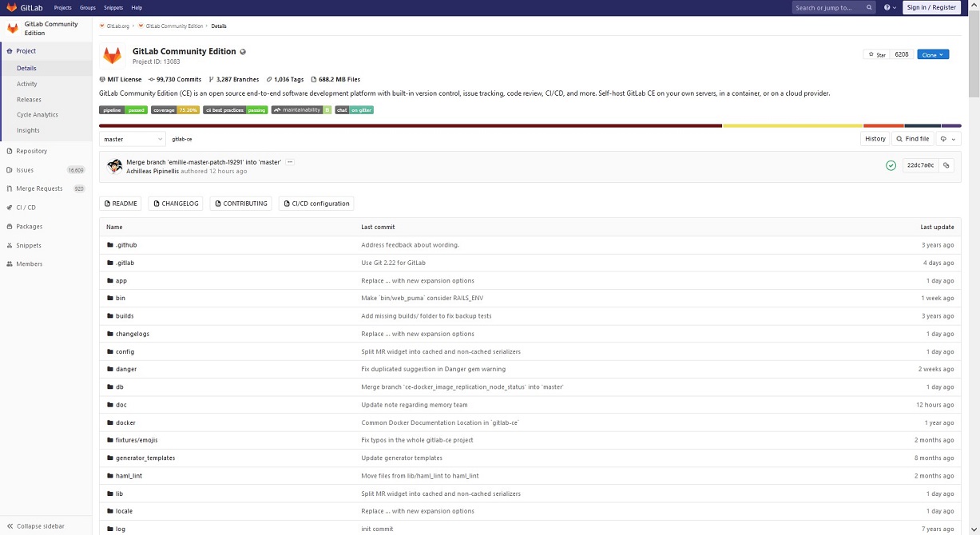The width and height of the screenshot is (980, 535).
Task: Click the green pipeline passed check icon
Action: [891, 165]
